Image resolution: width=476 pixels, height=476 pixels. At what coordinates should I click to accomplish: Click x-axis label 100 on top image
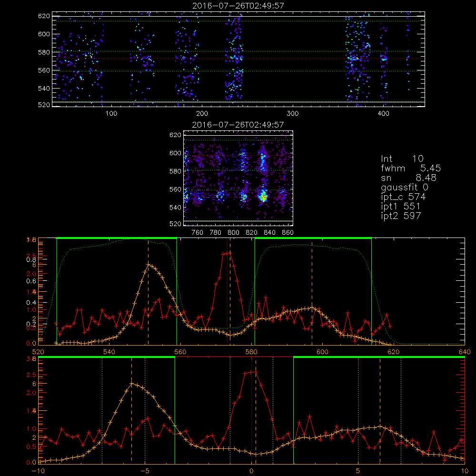111,114
